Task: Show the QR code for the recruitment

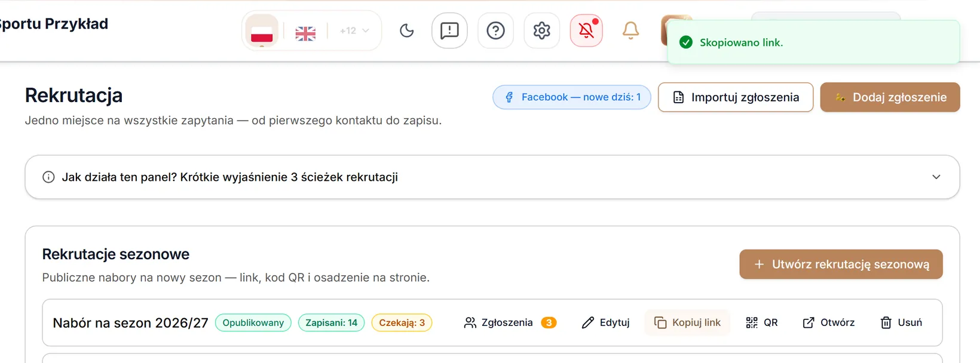Action: (762, 322)
